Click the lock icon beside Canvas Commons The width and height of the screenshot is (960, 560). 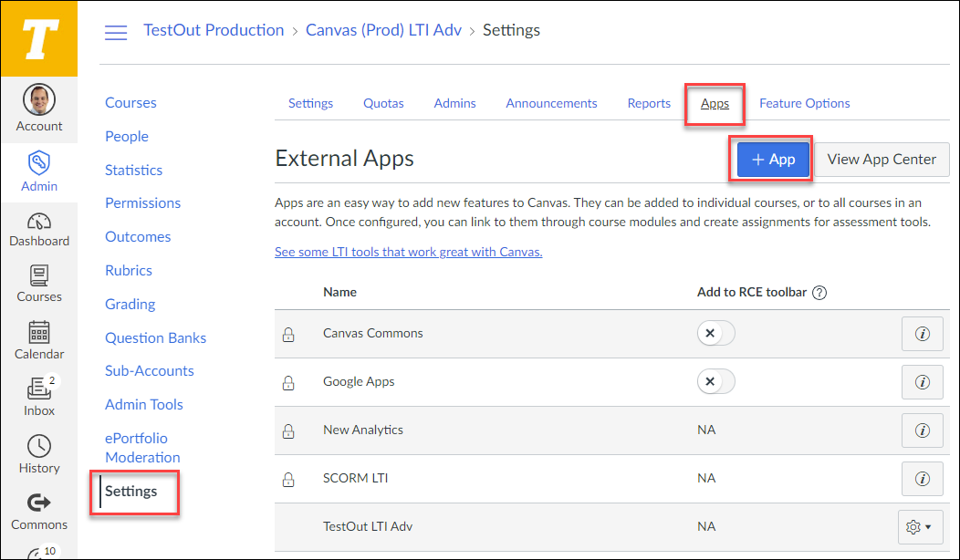coord(288,334)
